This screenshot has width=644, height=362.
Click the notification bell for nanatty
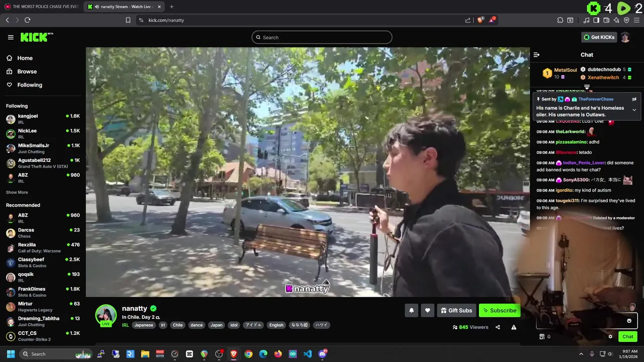(411, 310)
